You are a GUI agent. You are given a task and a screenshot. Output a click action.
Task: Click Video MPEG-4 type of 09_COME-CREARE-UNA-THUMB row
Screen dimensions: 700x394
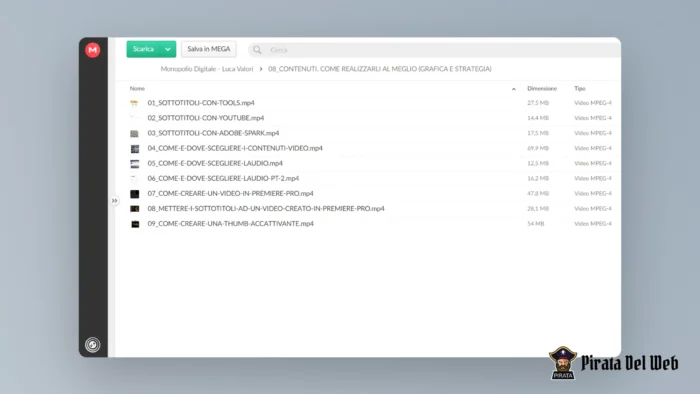(x=593, y=224)
